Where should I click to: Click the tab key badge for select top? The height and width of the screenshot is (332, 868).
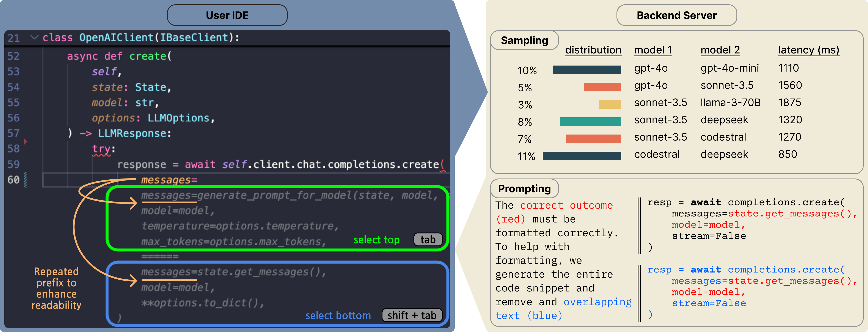click(x=428, y=239)
